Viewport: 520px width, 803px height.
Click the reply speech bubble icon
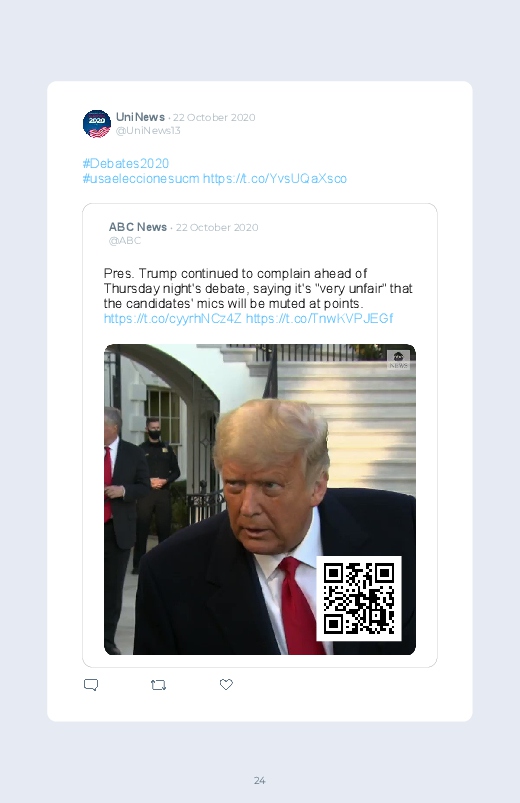click(x=91, y=685)
